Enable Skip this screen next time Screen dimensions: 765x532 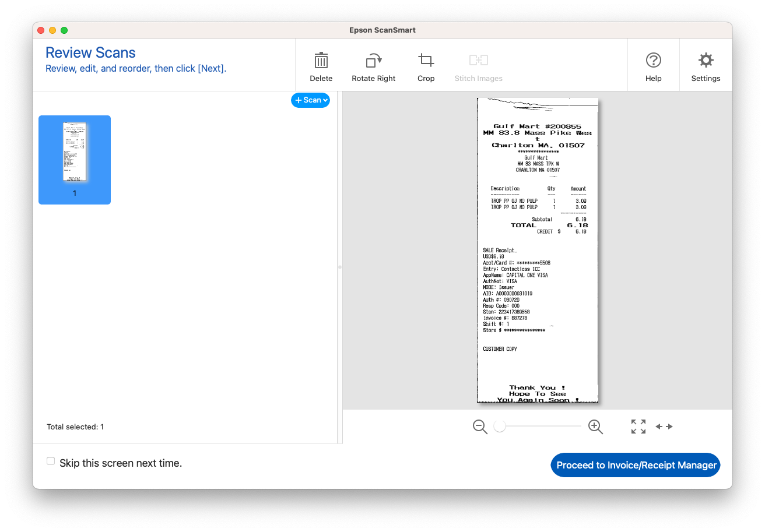pyautogui.click(x=51, y=461)
